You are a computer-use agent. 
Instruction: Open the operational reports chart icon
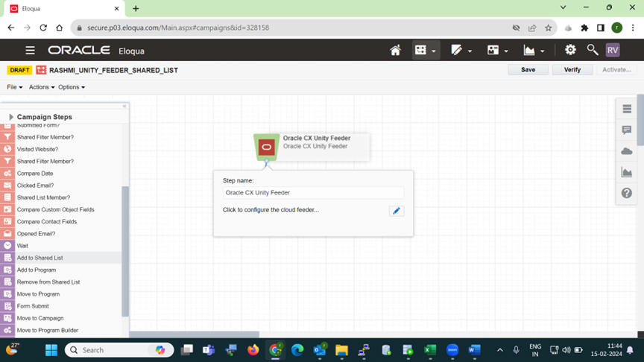click(627, 172)
